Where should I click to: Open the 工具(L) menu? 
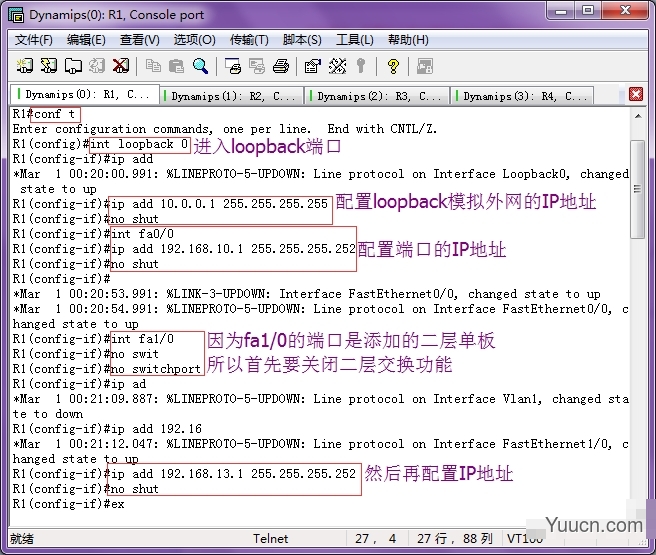coord(355,40)
